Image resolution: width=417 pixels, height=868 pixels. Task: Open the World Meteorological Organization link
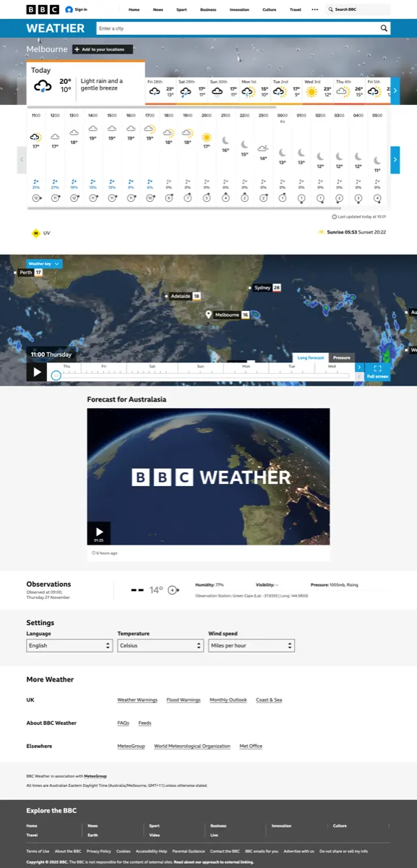pos(192,746)
